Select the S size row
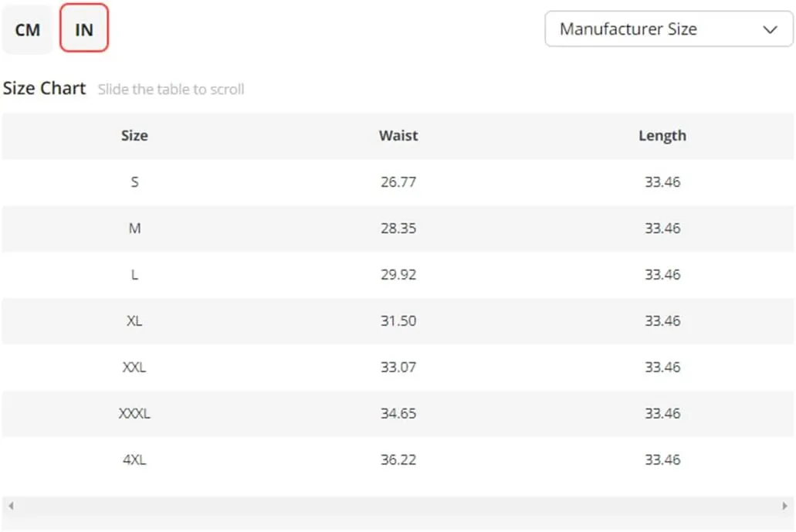Screen dimensions: 796x532 135,182
